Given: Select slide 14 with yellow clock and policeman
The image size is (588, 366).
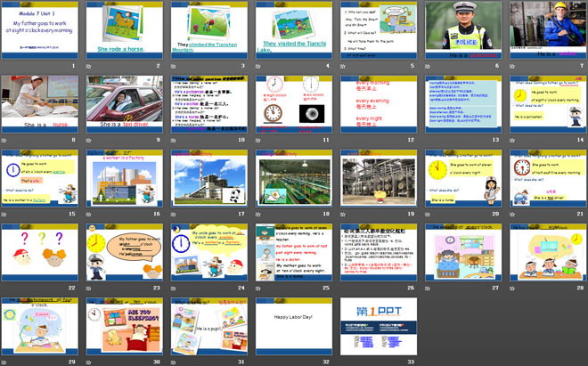Looking at the screenshot, I should (x=548, y=104).
